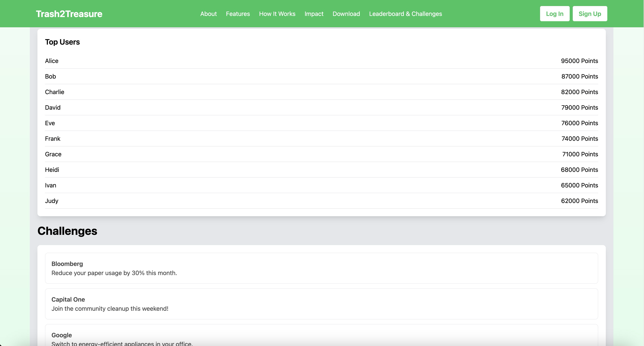Open How It Works link

point(277,14)
